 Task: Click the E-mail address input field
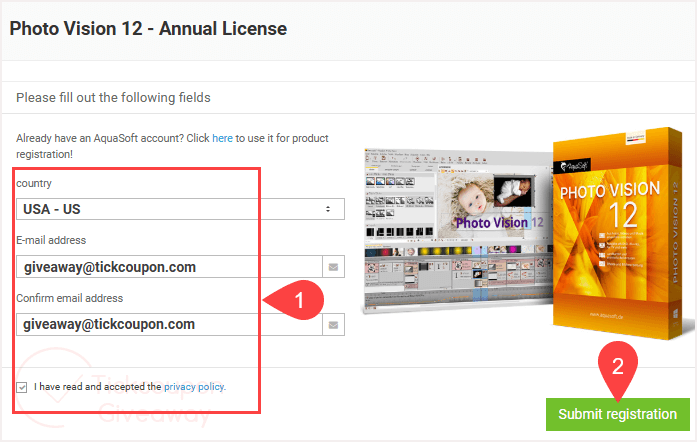click(169, 267)
